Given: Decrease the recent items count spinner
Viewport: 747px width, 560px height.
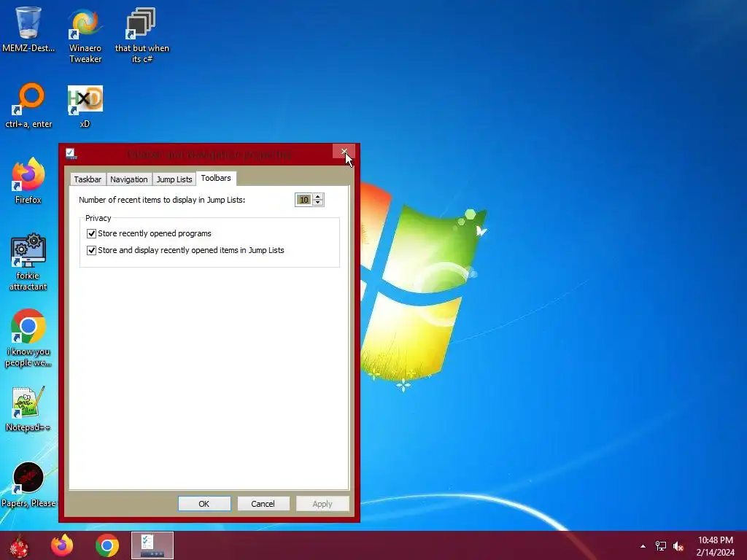Looking at the screenshot, I should (x=318, y=203).
